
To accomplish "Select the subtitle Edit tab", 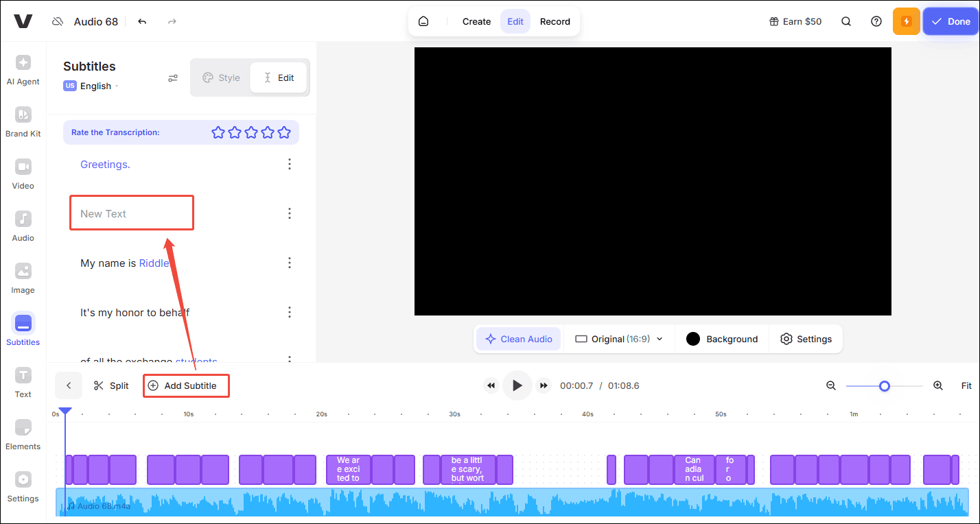I will [x=279, y=78].
